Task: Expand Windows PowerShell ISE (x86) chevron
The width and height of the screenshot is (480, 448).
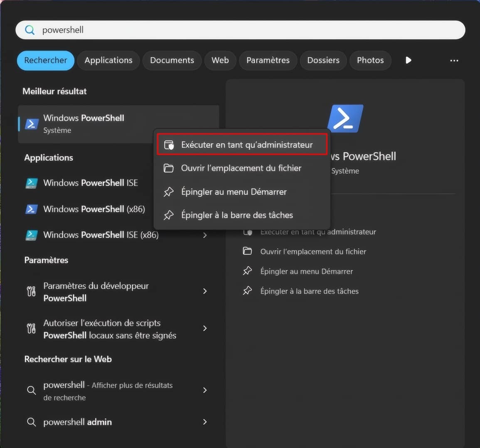Action: coord(204,235)
